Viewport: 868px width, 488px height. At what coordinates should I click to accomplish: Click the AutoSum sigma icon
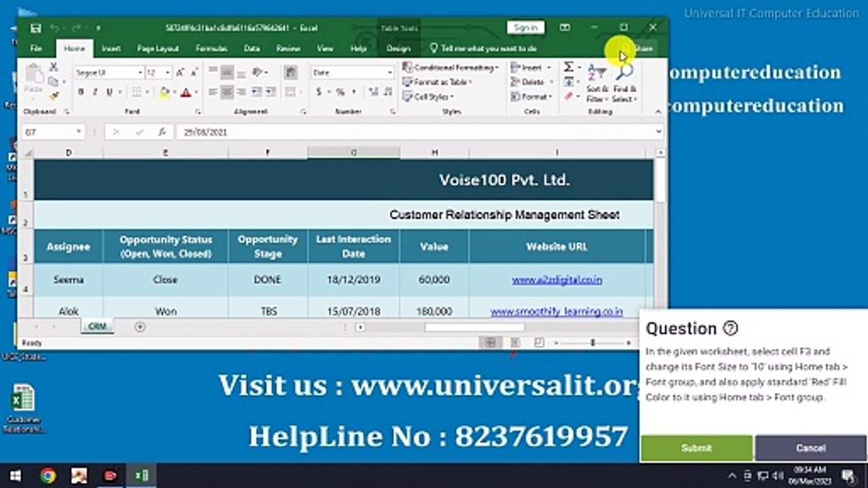[x=568, y=67]
